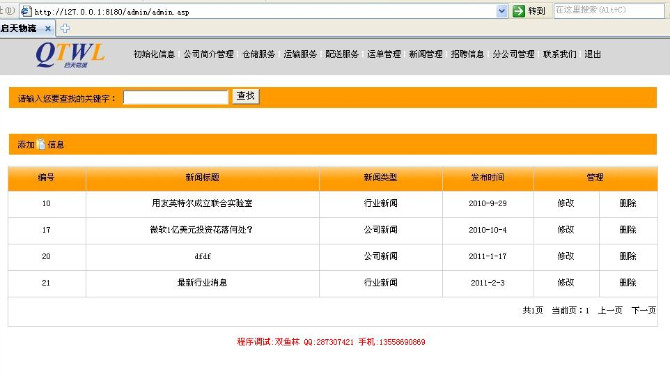Select the 启天物流 tab

[x=26, y=29]
